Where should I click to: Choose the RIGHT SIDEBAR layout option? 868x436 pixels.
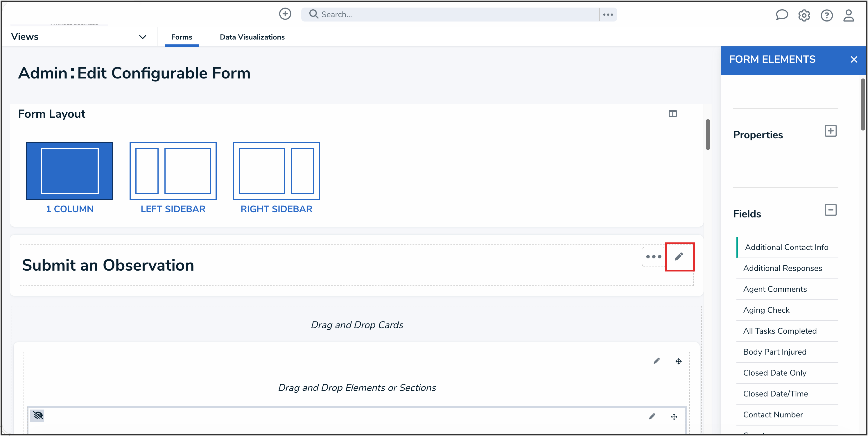pyautogui.click(x=276, y=171)
